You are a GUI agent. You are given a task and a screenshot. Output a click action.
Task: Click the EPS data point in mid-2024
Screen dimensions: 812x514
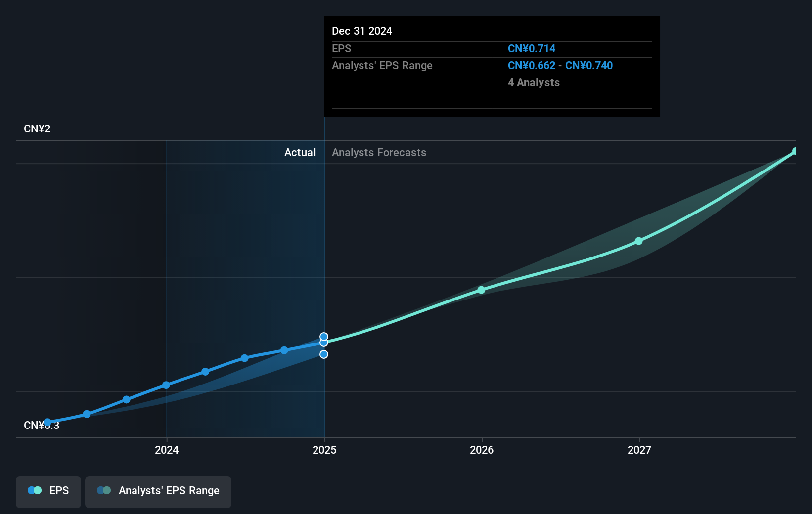click(x=244, y=358)
